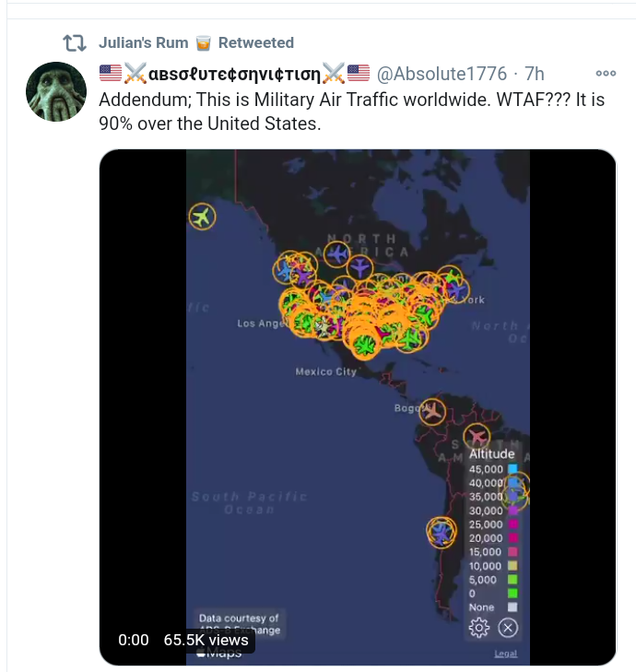Click the purple plane icon below North America label

click(x=359, y=267)
